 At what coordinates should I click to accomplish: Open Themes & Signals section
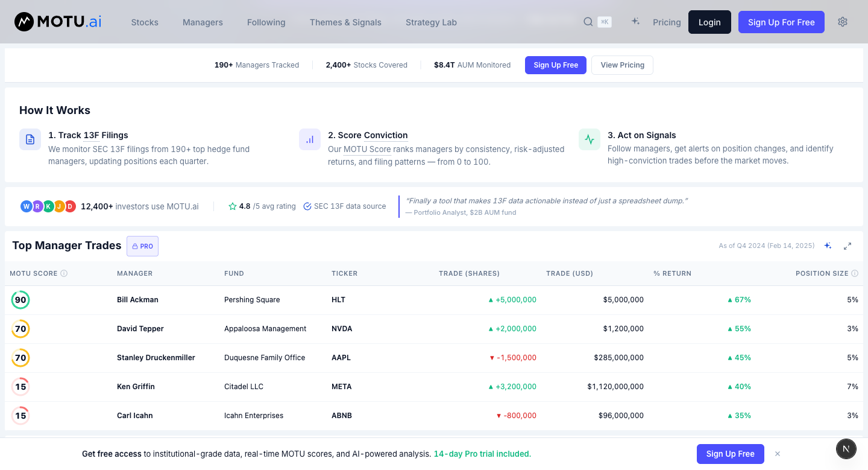click(x=345, y=22)
